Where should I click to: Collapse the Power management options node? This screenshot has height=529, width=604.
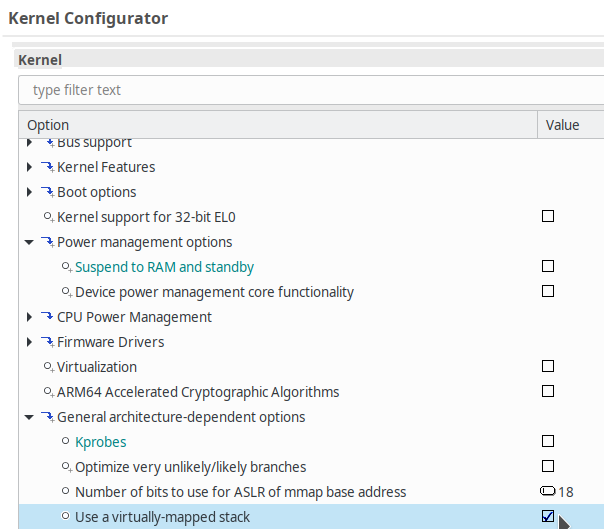(x=30, y=242)
